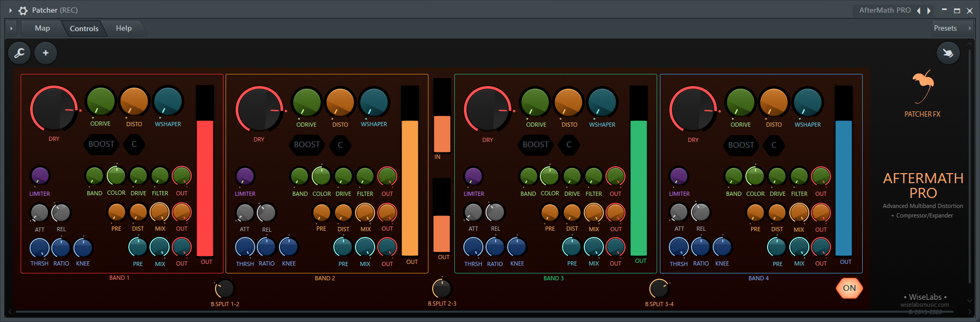The width and height of the screenshot is (980, 322).
Task: Click the Band 3 WSHAPER knob
Action: point(602,102)
